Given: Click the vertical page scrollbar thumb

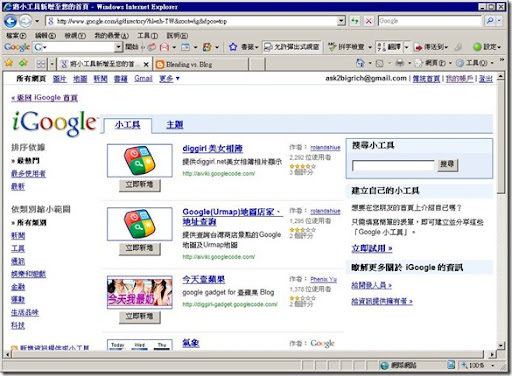Looking at the screenshot, I should (x=501, y=137).
